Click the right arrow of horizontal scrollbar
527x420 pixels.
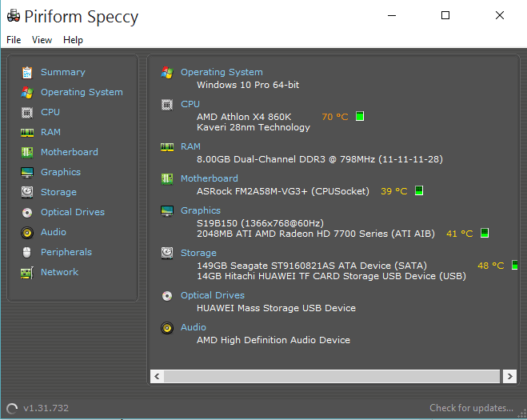click(509, 376)
